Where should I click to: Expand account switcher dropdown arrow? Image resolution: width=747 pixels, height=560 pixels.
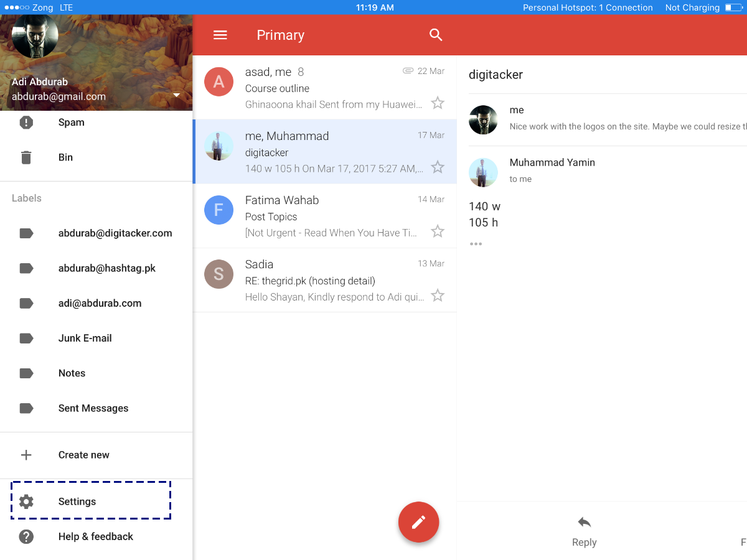click(x=176, y=96)
